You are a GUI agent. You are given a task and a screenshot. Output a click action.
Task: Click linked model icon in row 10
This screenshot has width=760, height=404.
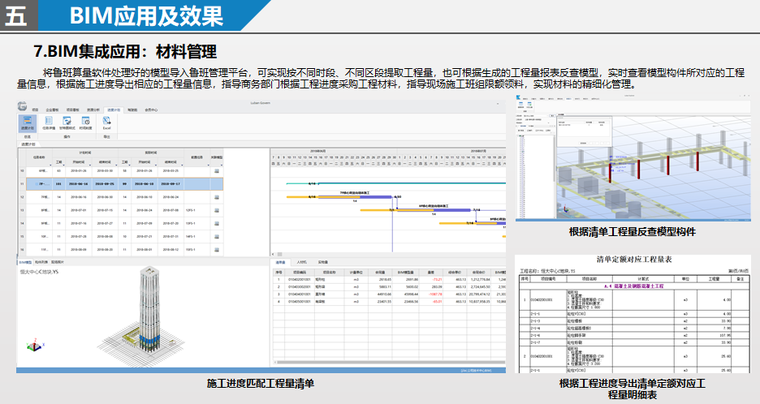pyautogui.click(x=216, y=171)
